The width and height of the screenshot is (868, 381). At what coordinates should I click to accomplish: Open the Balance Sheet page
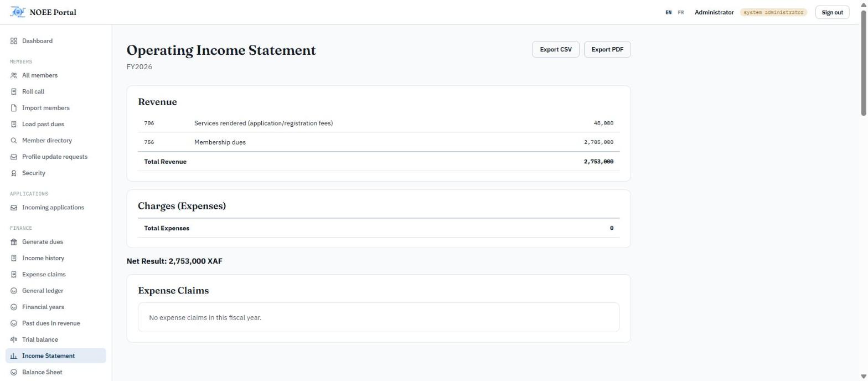pos(56,372)
